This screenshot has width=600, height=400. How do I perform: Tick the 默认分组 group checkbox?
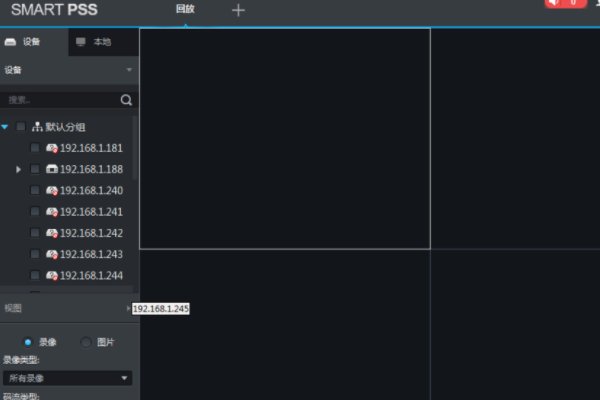[21, 127]
